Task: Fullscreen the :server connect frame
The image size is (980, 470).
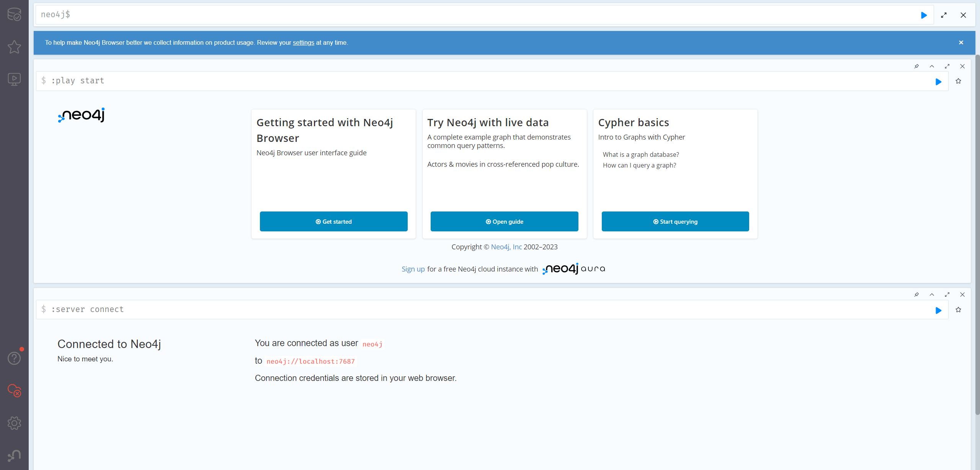Action: 947,294
